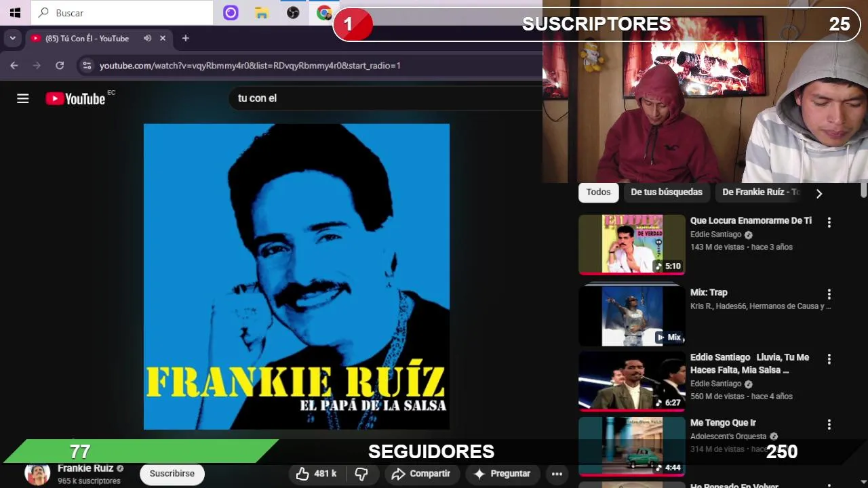The width and height of the screenshot is (868, 488).
Task: Click the browser back arrow
Action: [14, 66]
